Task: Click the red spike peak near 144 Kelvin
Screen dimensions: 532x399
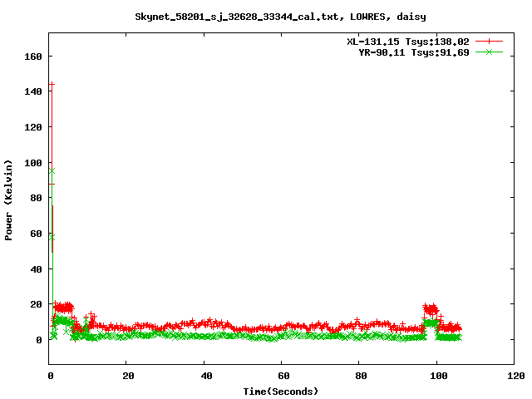Action: pyautogui.click(x=52, y=84)
